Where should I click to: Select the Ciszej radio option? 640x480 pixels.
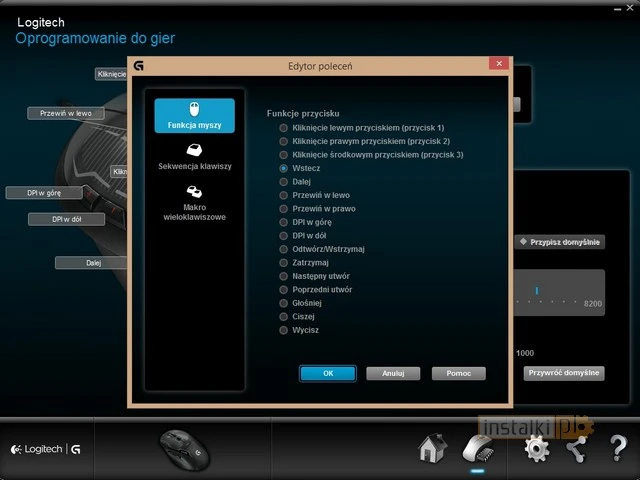(x=283, y=316)
